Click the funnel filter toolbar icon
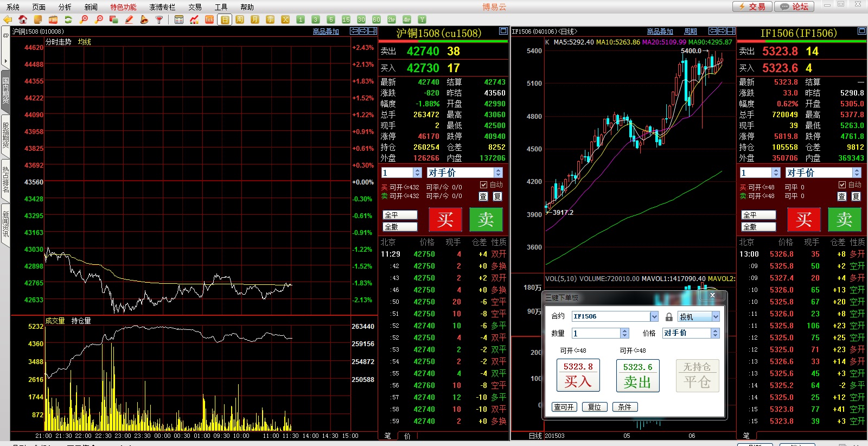 tap(159, 20)
